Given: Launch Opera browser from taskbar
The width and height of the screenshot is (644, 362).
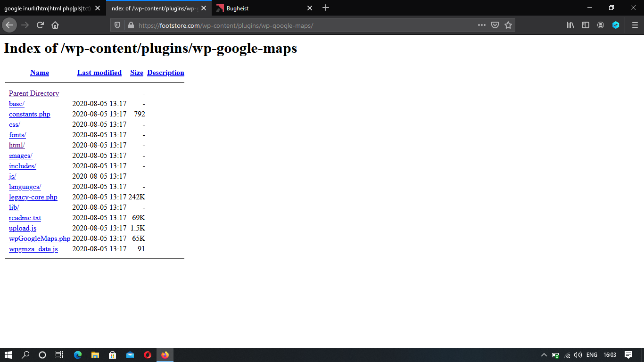Looking at the screenshot, I should coord(148,355).
